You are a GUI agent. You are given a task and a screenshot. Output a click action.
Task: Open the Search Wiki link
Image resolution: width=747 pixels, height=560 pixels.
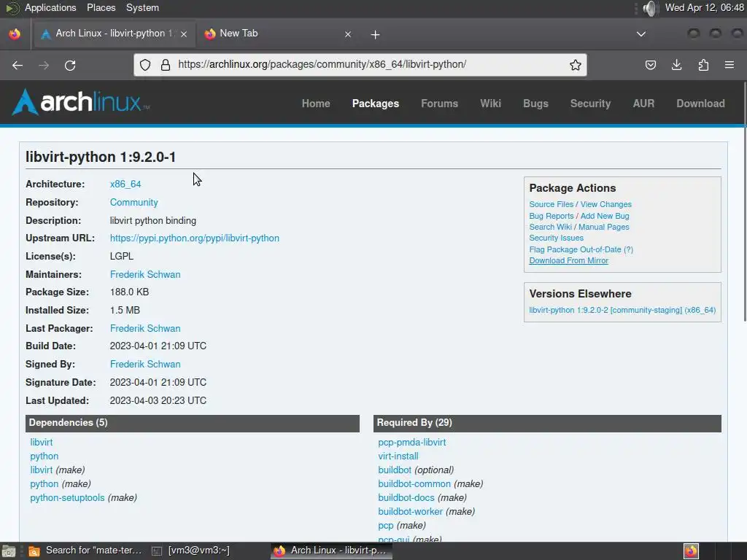pyautogui.click(x=550, y=227)
